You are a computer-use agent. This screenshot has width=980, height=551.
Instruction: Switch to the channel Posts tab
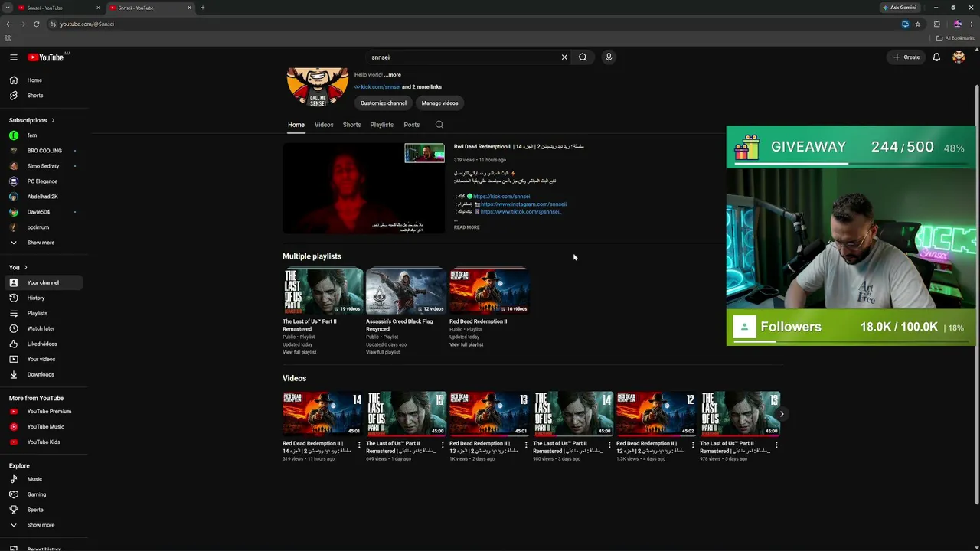tap(412, 125)
